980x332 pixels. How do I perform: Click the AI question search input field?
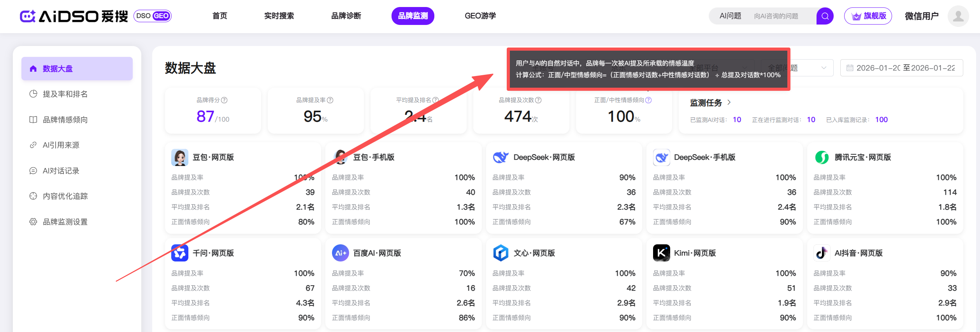pos(782,16)
